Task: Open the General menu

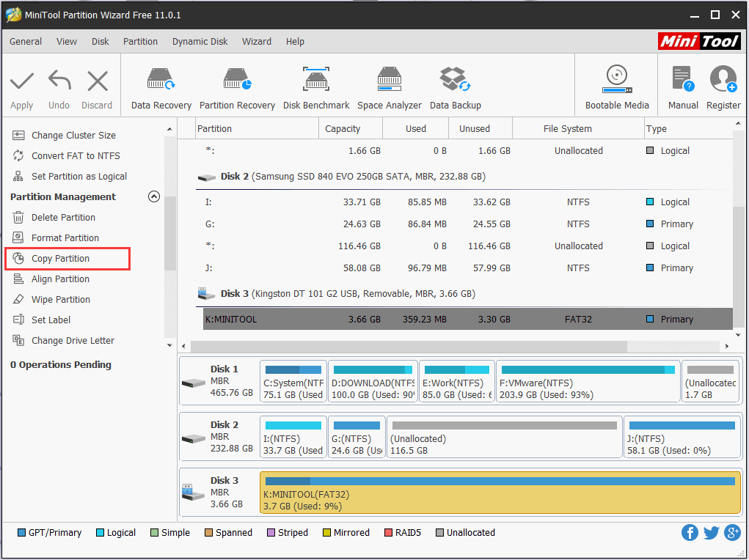Action: pyautogui.click(x=26, y=42)
